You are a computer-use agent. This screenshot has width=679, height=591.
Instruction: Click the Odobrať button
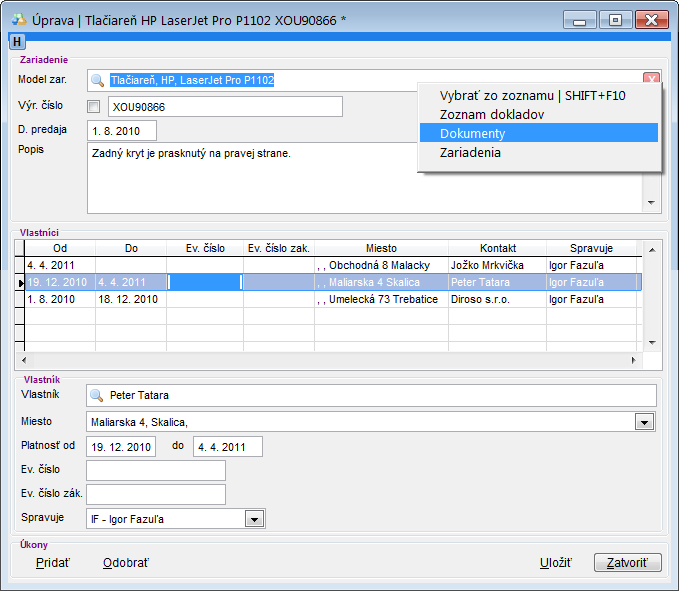point(126,563)
